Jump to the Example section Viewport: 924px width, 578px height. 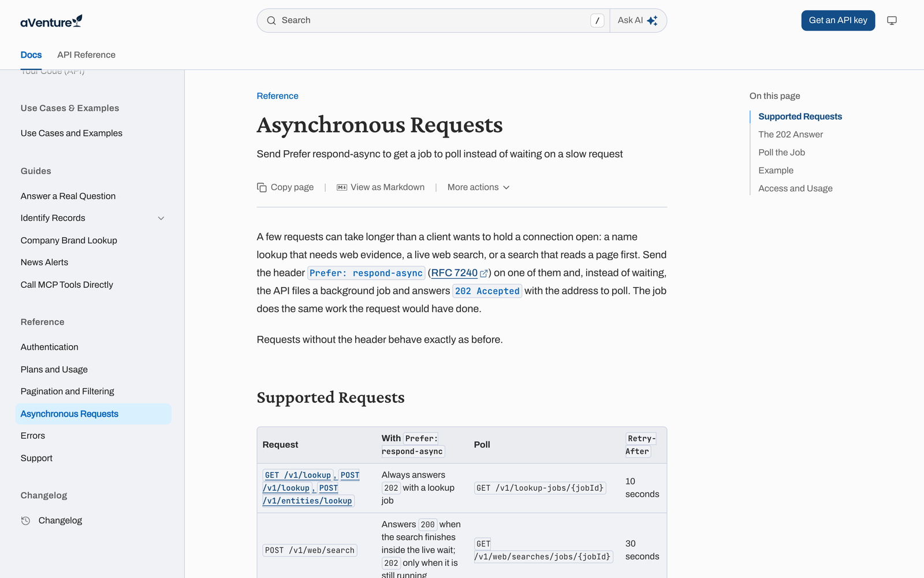tap(776, 171)
